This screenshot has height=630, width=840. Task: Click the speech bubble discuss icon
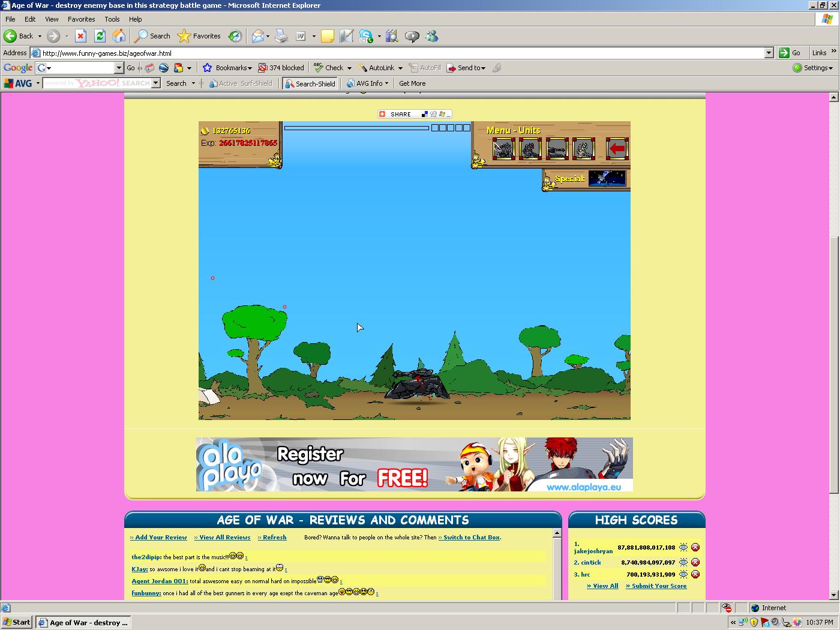(x=412, y=36)
